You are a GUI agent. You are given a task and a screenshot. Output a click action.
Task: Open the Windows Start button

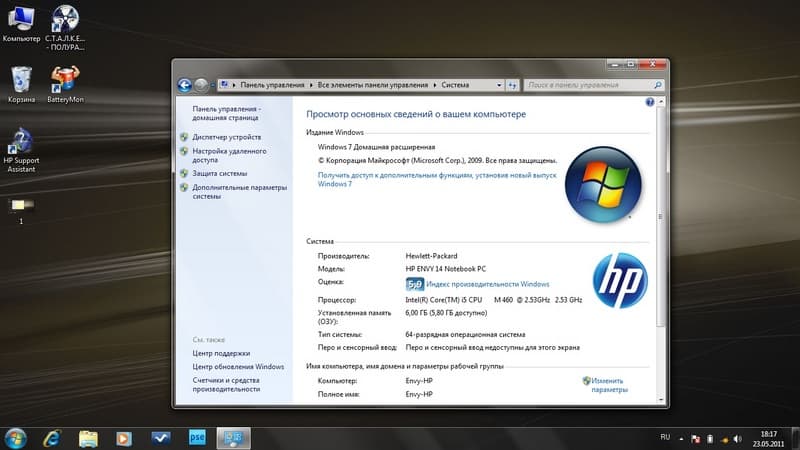(x=15, y=439)
